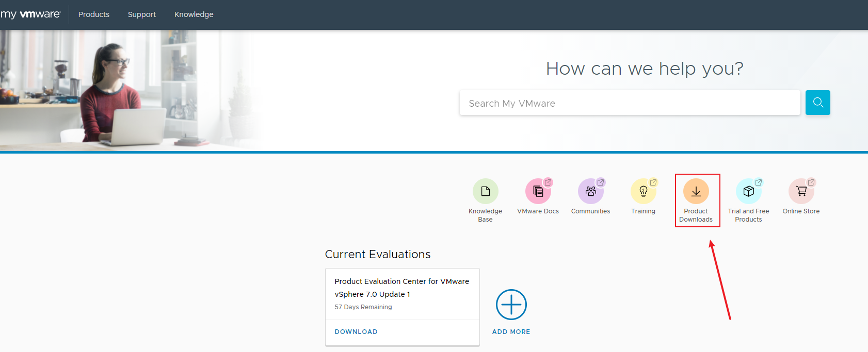Focus the Search My VMware field
Image resolution: width=868 pixels, height=352 pixels.
pos(630,103)
